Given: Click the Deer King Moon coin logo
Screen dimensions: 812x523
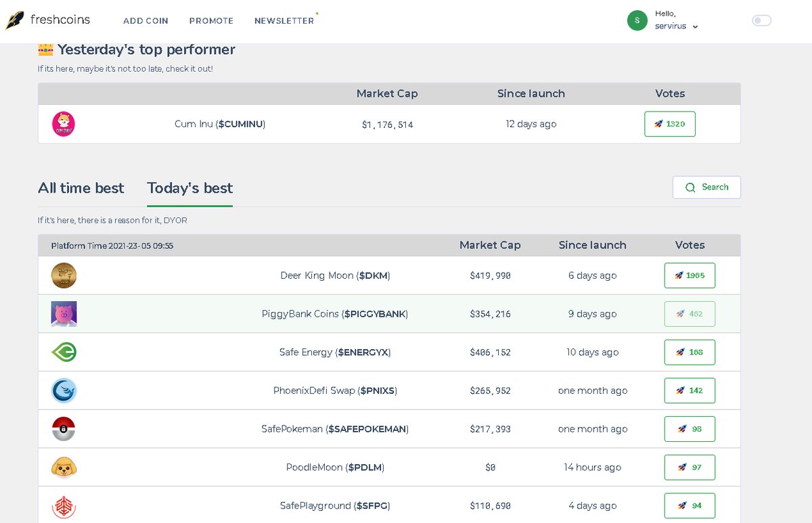Looking at the screenshot, I should pyautogui.click(x=64, y=275).
